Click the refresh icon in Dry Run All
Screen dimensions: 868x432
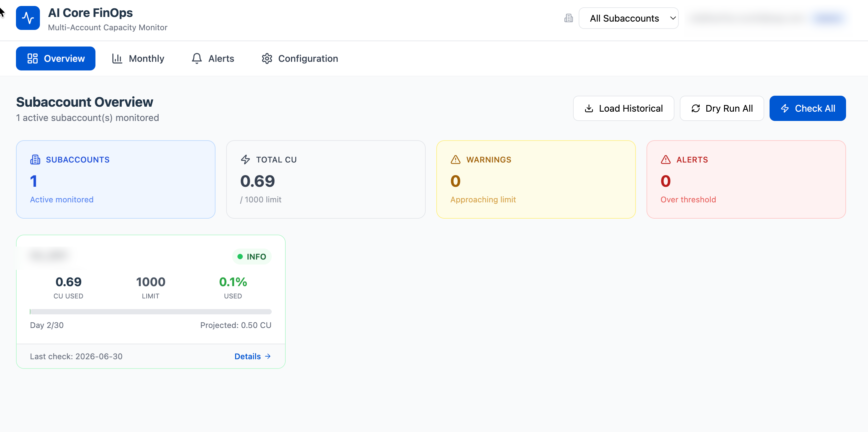click(x=695, y=108)
